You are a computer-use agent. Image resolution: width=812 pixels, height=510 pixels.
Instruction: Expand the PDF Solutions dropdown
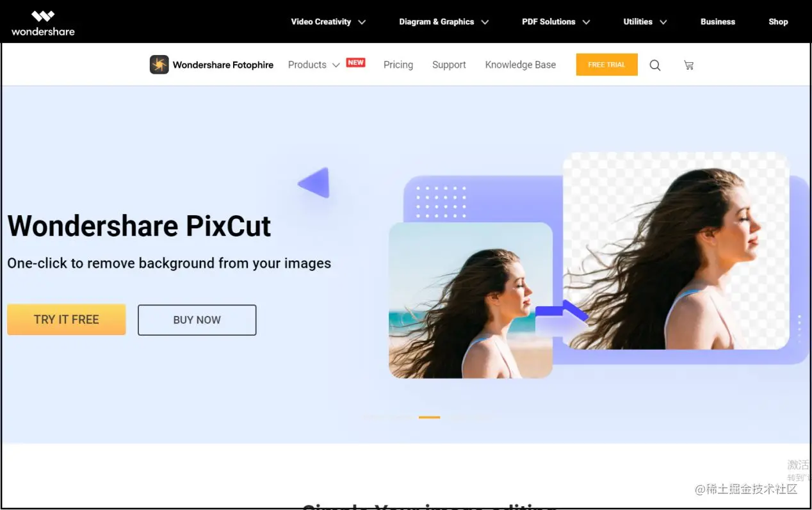click(556, 22)
